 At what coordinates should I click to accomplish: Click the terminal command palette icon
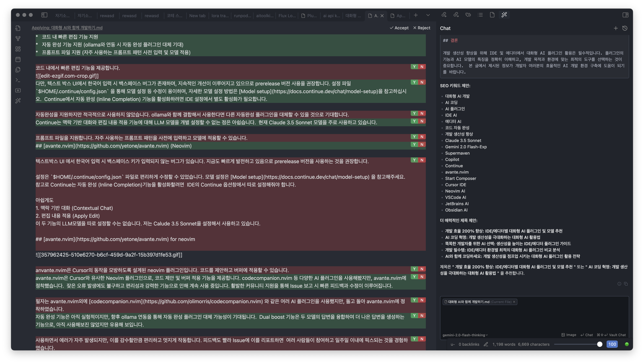tap(18, 80)
